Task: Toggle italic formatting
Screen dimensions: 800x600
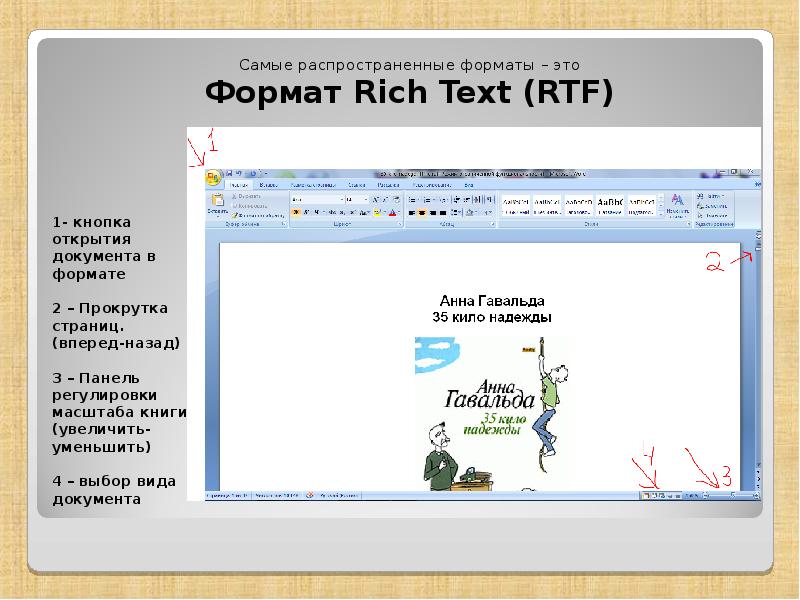Action: (306, 211)
